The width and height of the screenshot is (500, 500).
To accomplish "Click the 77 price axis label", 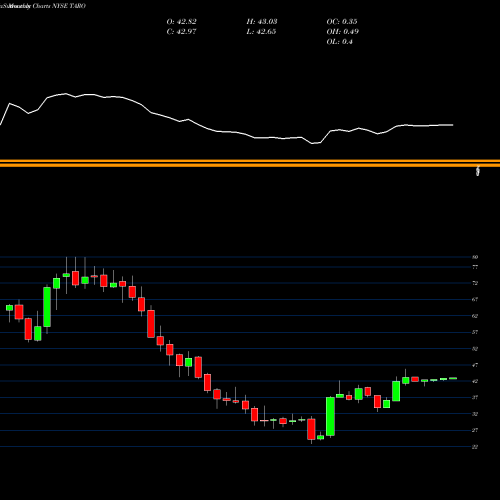I will pyautogui.click(x=475, y=267).
